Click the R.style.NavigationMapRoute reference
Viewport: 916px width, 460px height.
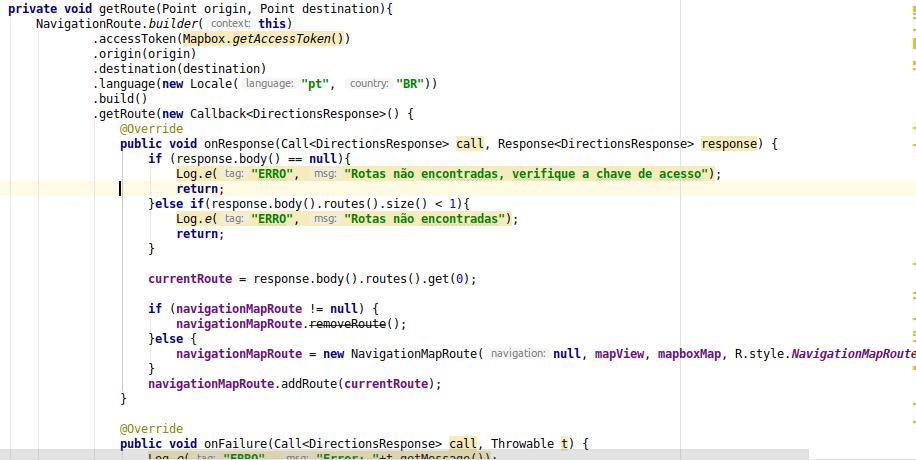825,354
